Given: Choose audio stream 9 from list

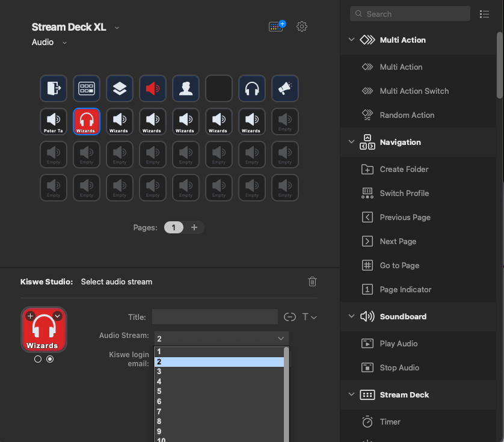Looking at the screenshot, I should click(x=219, y=431).
